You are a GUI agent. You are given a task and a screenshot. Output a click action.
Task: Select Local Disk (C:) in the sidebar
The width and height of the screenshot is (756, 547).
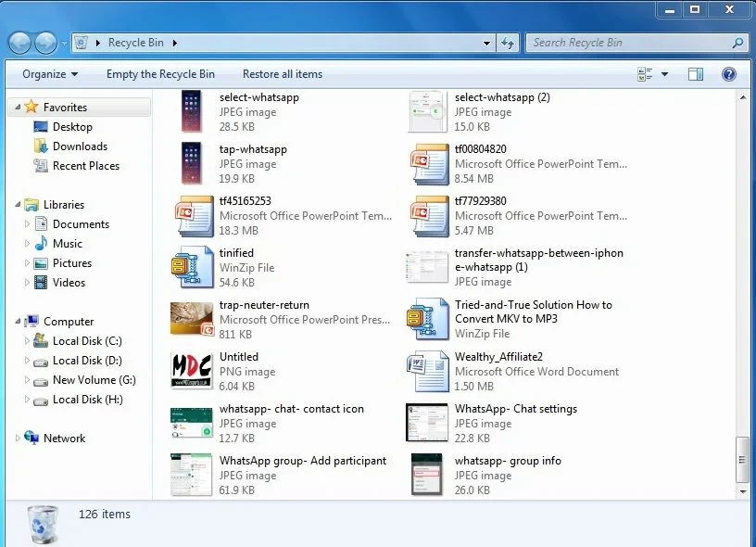coord(87,341)
